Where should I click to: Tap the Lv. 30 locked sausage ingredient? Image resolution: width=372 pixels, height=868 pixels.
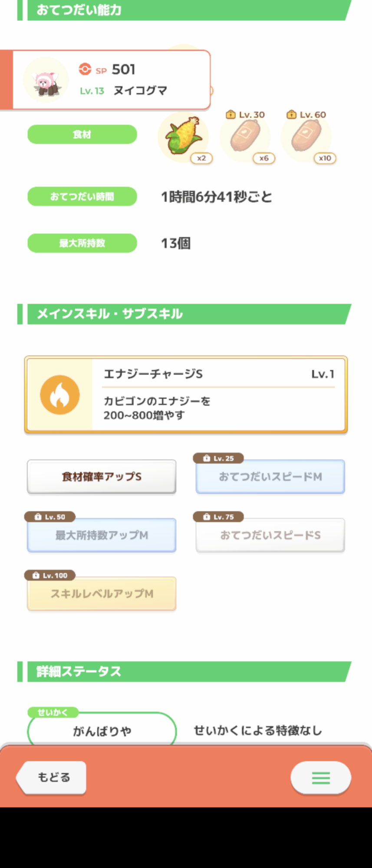[245, 137]
